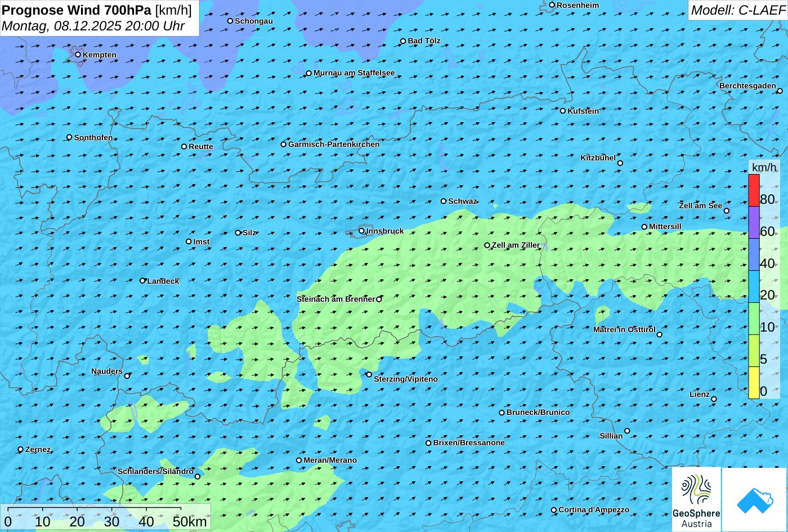Select the blue 40 km/h legend color
This screenshot has height=532, width=788.
(754, 254)
